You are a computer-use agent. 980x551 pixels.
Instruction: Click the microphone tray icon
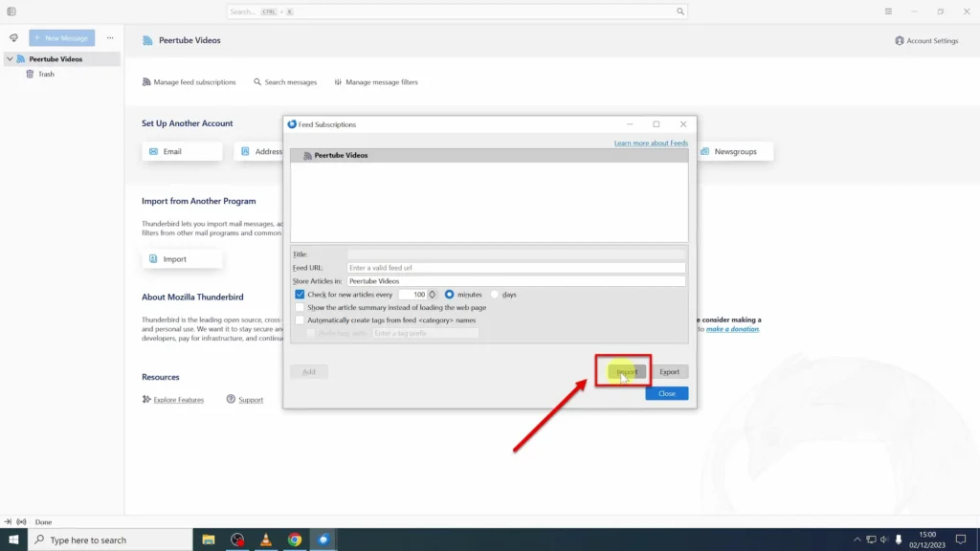(899, 540)
